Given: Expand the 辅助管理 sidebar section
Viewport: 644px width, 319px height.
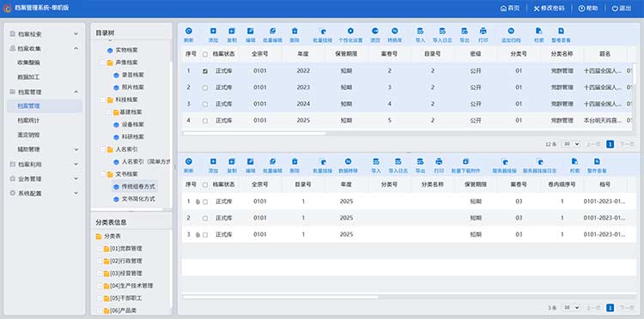Looking at the screenshot, I should [x=76, y=150].
